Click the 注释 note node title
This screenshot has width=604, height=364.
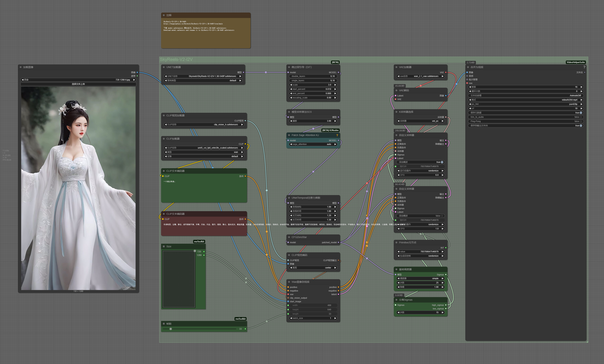click(x=169, y=15)
